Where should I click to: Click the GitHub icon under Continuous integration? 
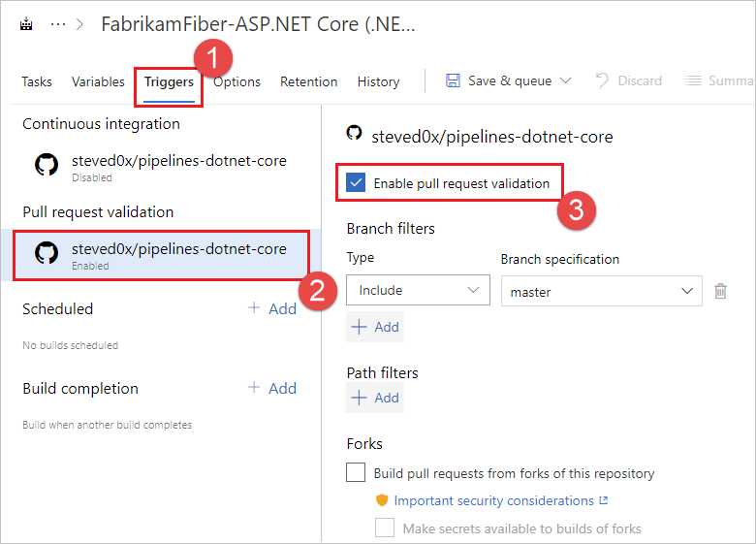(46, 166)
